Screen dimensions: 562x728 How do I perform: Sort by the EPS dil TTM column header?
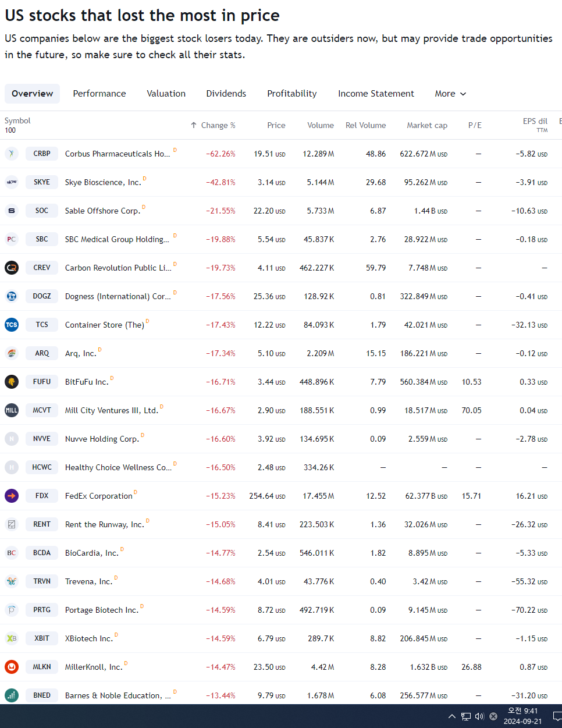pyautogui.click(x=535, y=125)
